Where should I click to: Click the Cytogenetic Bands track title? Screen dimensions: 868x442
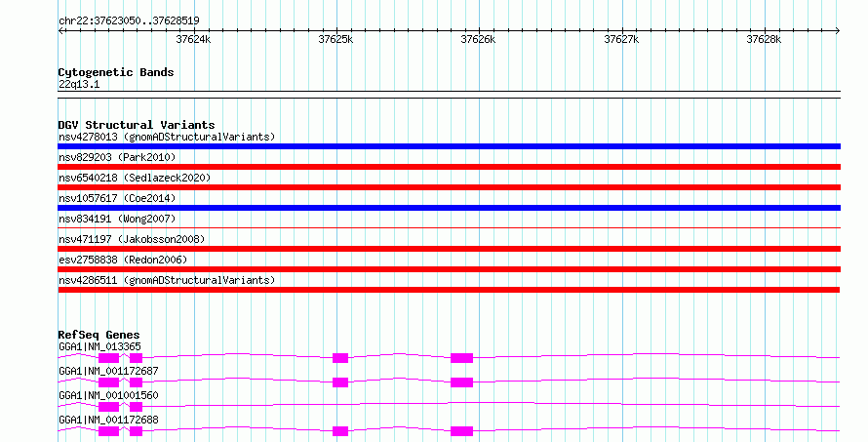[116, 72]
